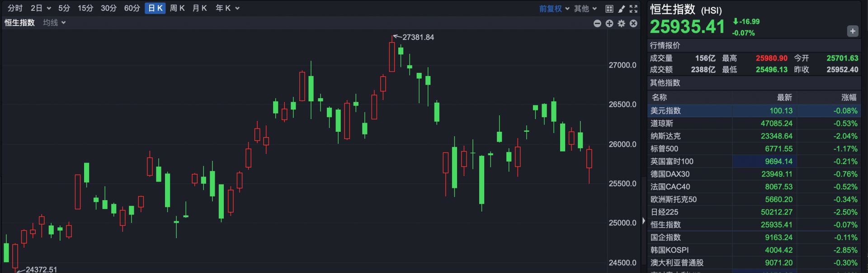Sort index list by 涨幅 column header
This screenshot has height=273, width=868.
click(x=849, y=97)
